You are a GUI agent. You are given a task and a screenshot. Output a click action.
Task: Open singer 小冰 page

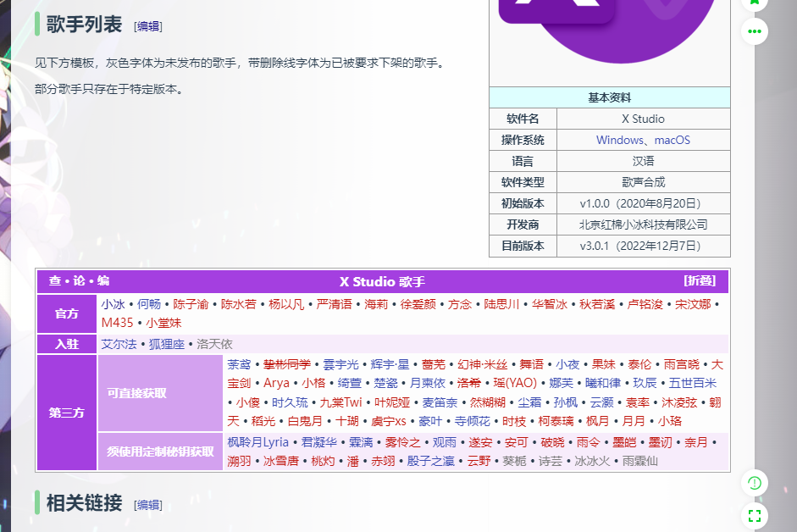(113, 304)
